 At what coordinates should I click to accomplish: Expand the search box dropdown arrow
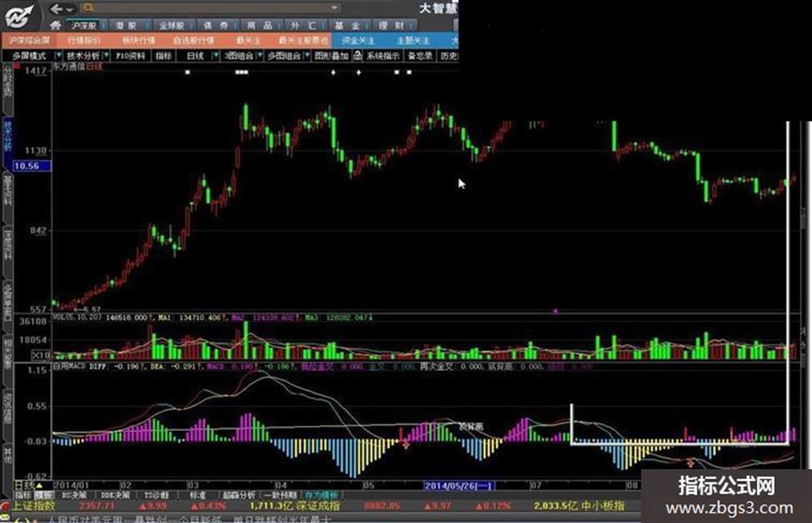335,8
